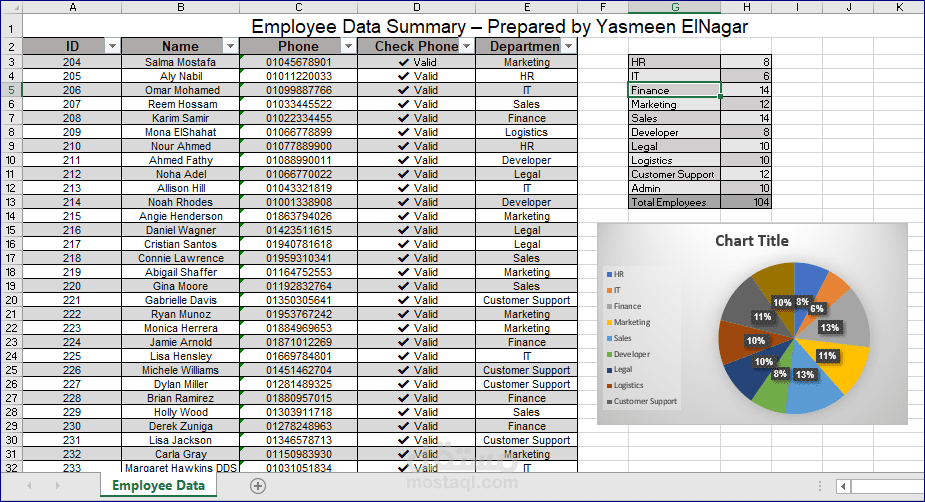Select column C header
Image resolution: width=925 pixels, height=502 pixels.
299,7
